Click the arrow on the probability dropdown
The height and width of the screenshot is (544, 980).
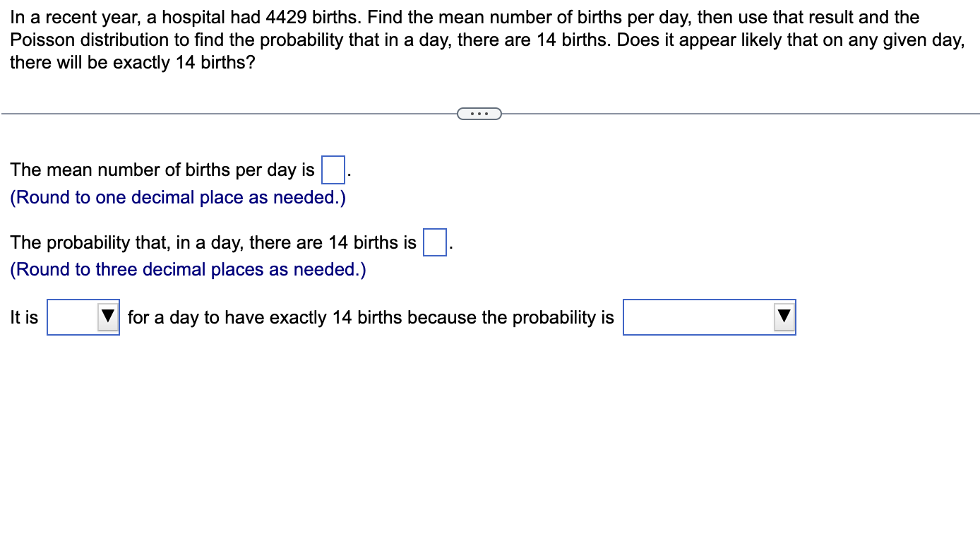784,317
